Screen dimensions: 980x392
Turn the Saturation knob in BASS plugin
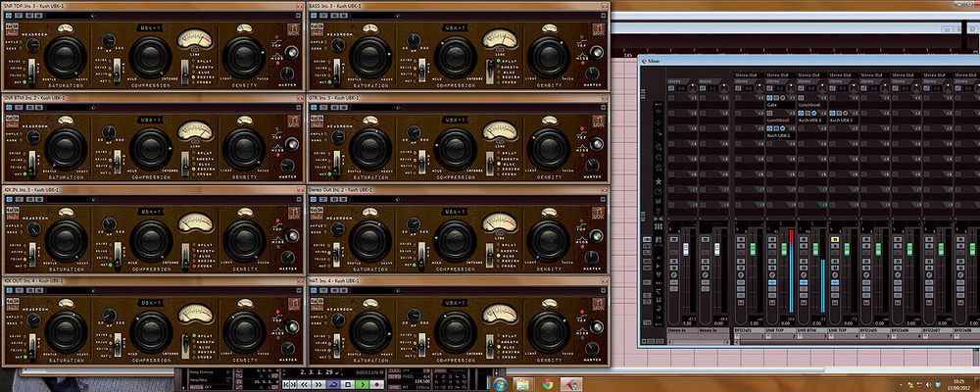(x=370, y=57)
